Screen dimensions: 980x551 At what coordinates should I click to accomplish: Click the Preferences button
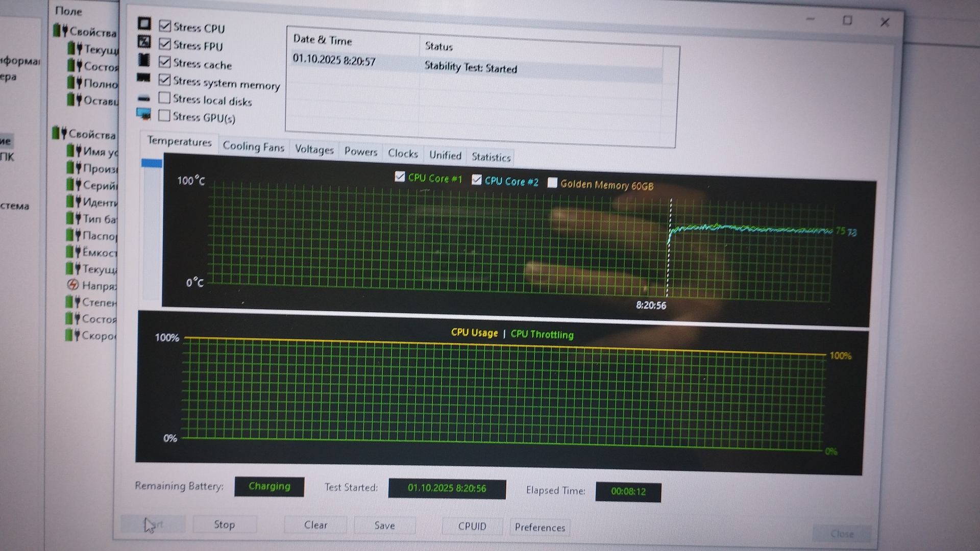(540, 527)
